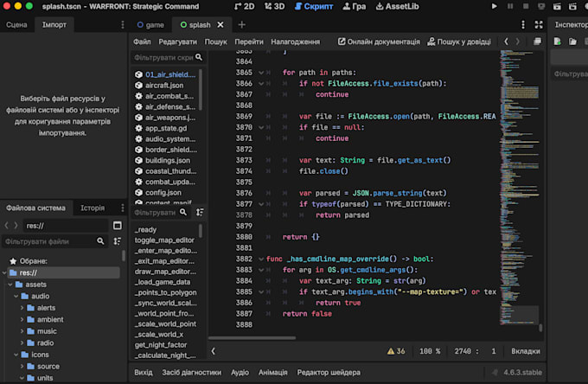
Task: Stop the running project
Action: pyautogui.click(x=526, y=6)
